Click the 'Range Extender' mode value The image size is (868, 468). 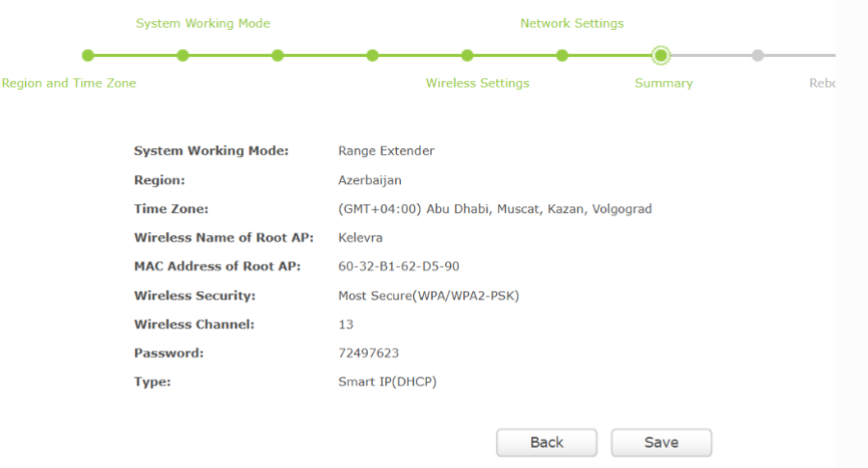(385, 151)
